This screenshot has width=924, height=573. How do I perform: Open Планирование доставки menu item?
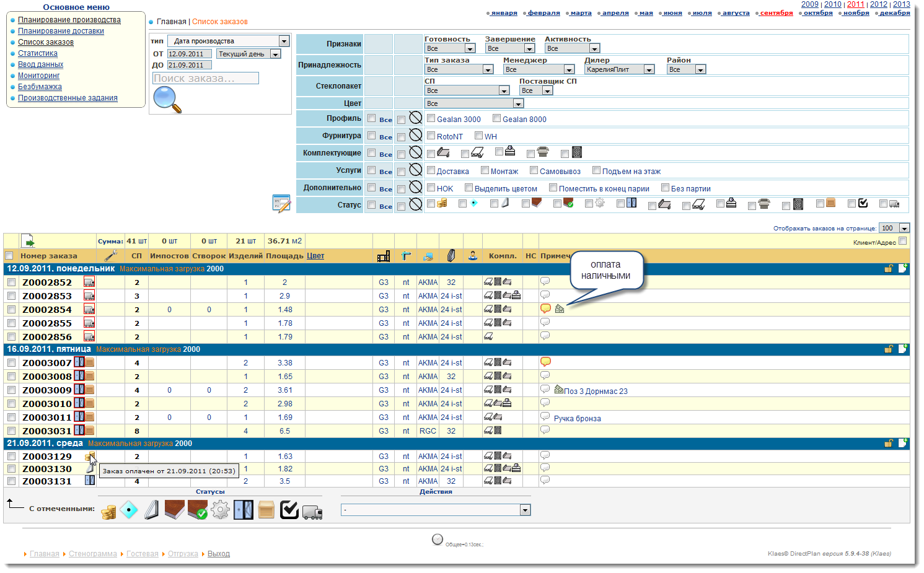pos(61,31)
